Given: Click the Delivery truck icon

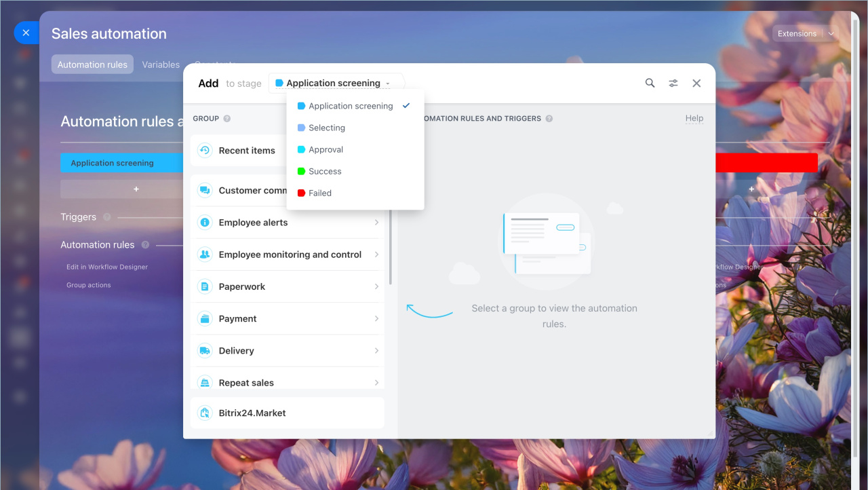Looking at the screenshot, I should click(205, 351).
